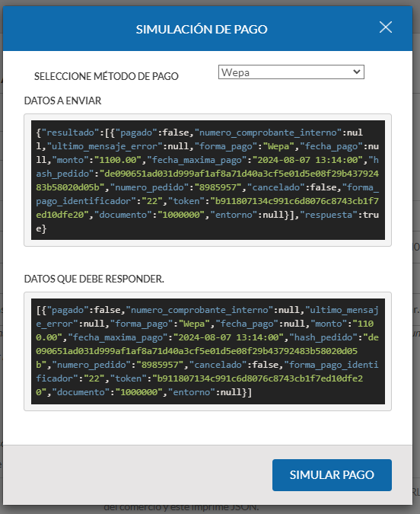Click the "1100.00" monto value in Datos a Enviar
The width and height of the screenshot is (420, 514).
pyautogui.click(x=118, y=160)
